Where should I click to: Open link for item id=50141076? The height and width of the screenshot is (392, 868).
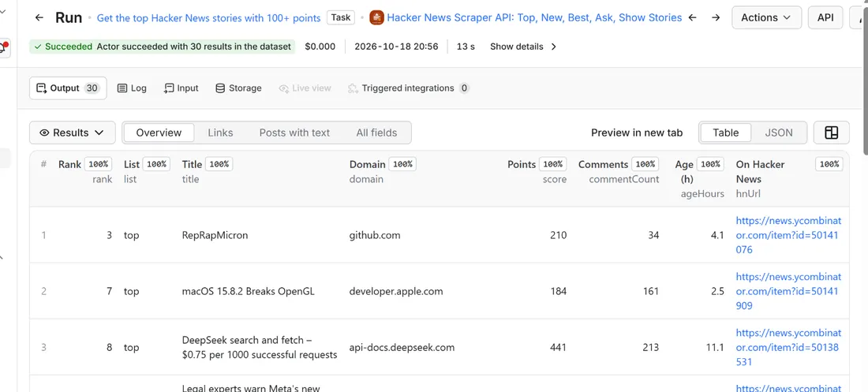coord(788,235)
